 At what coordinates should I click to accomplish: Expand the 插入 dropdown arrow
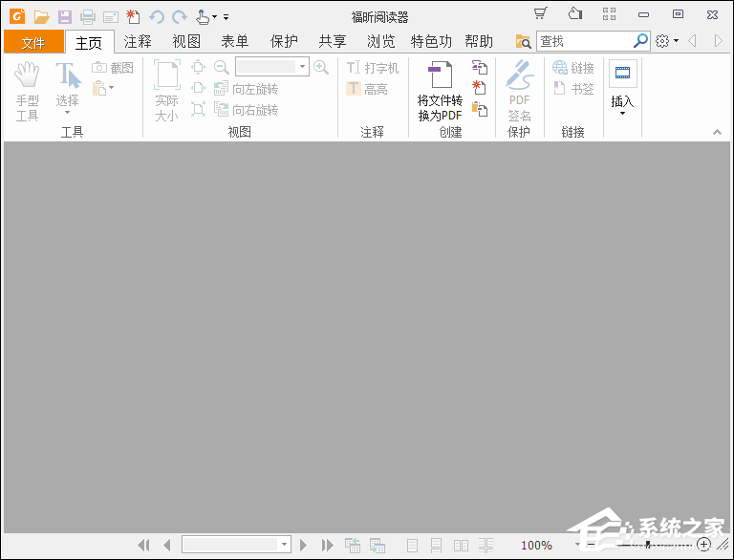[622, 114]
